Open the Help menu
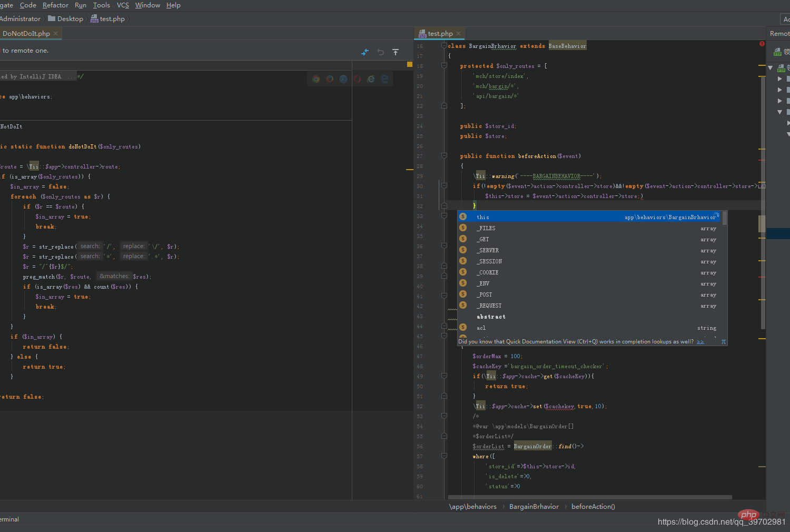Screen dimensions: 790x532 [x=173, y=5]
